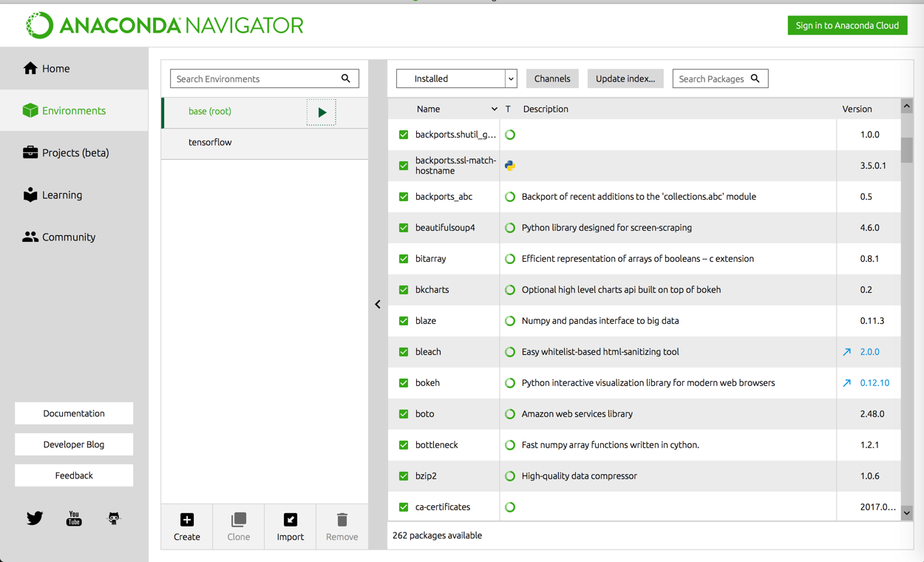Collapse the environments panel with left chevron
The height and width of the screenshot is (562, 924).
tap(378, 305)
